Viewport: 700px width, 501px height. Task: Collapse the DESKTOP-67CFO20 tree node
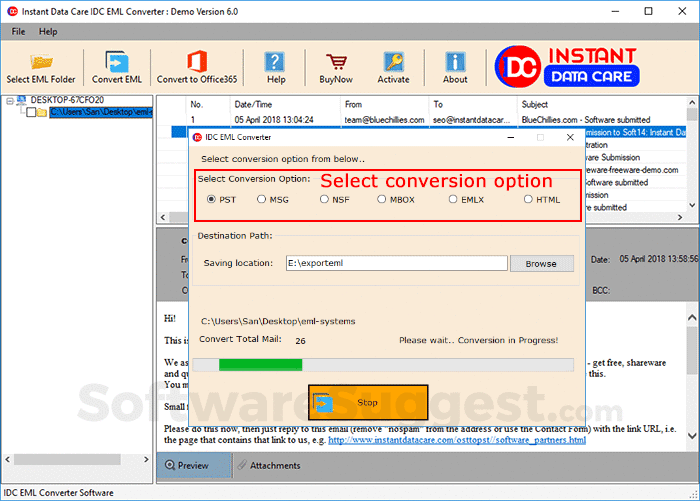click(x=9, y=101)
